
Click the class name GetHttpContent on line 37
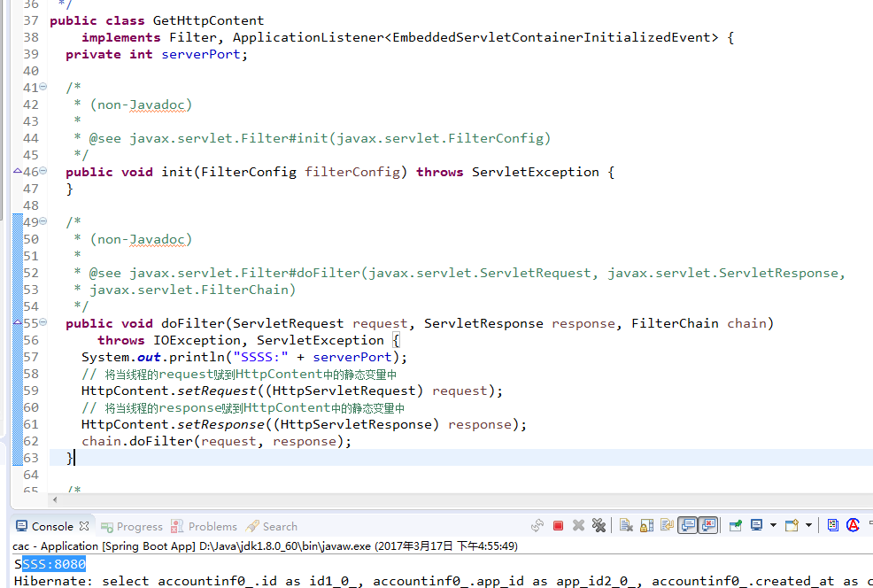click(x=208, y=20)
